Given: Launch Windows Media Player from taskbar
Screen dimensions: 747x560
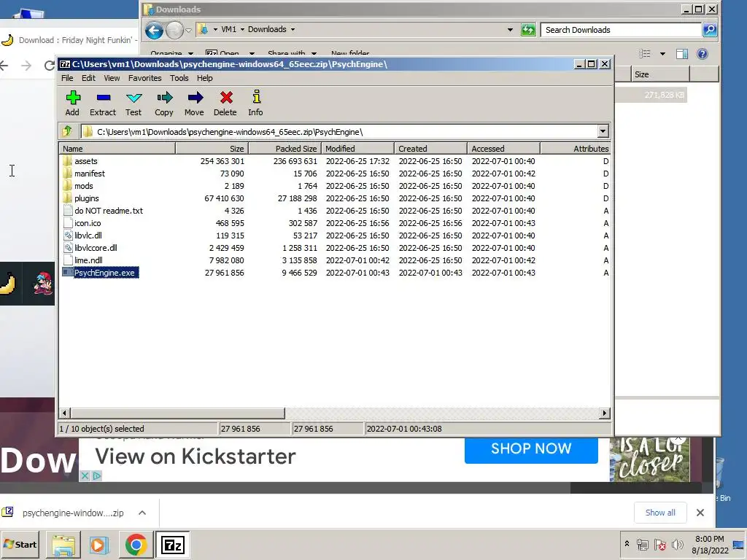Looking at the screenshot, I should point(99,545).
